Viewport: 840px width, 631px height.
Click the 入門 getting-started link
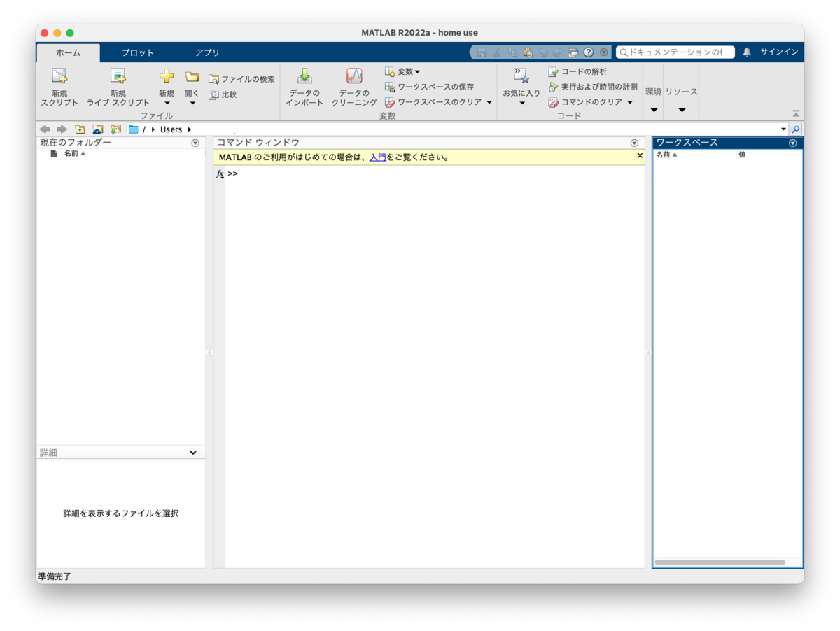click(x=377, y=157)
